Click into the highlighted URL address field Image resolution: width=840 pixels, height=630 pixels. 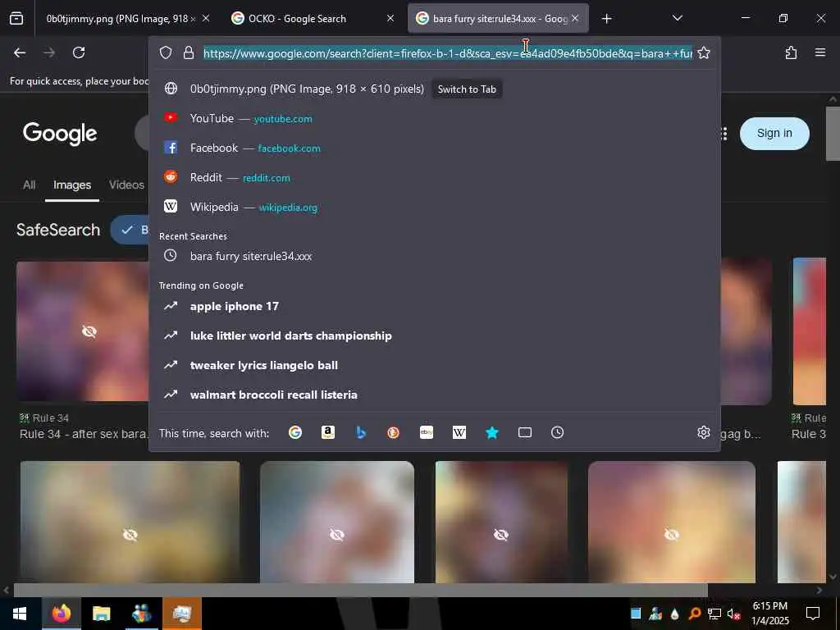click(x=448, y=53)
